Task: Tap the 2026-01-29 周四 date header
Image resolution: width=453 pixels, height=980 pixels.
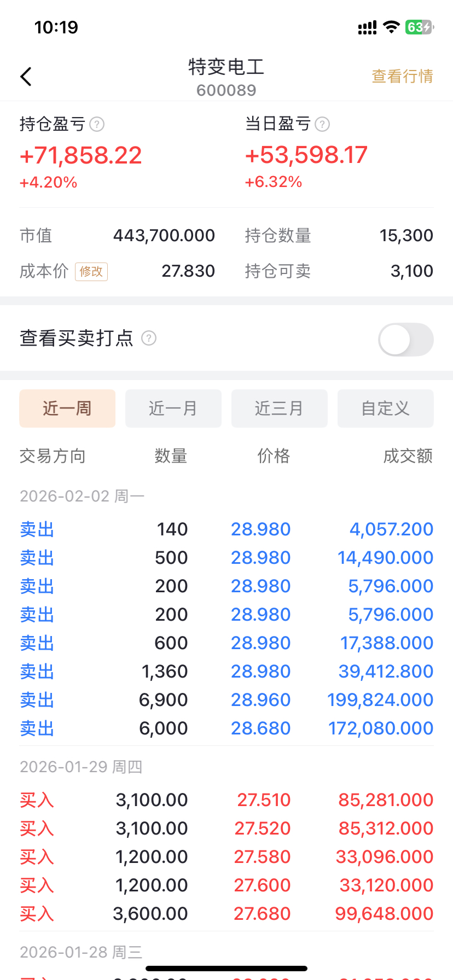Action: tap(81, 767)
